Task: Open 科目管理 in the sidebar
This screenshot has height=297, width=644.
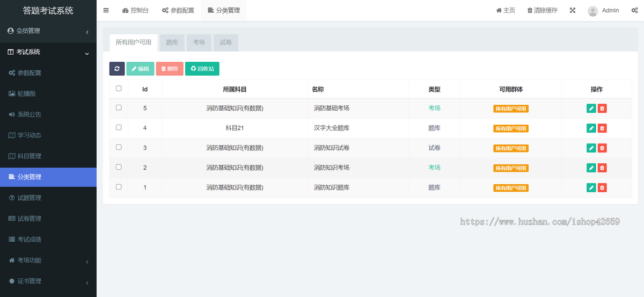Action: 48,156
